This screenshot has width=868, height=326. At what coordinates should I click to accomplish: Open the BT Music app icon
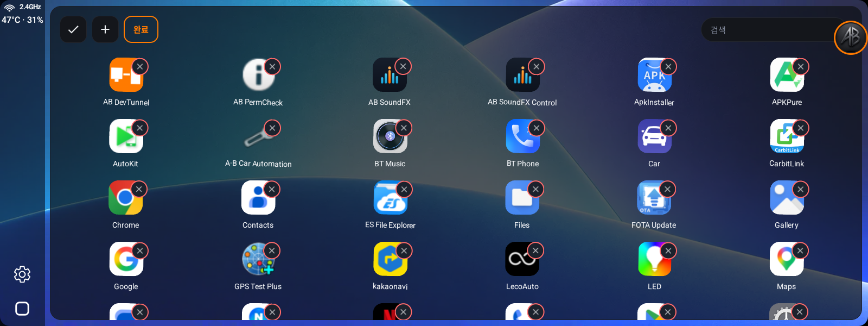point(390,136)
